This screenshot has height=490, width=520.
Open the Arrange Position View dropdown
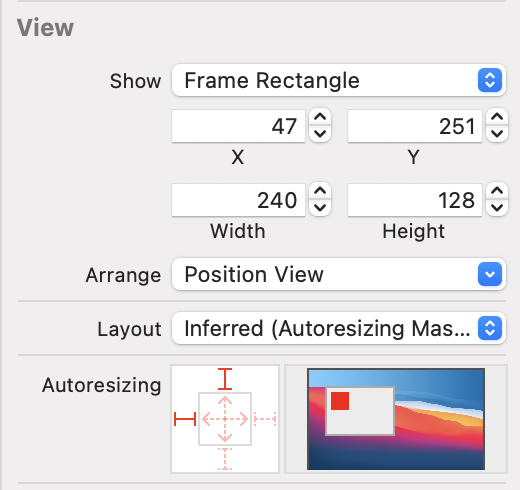point(339,274)
